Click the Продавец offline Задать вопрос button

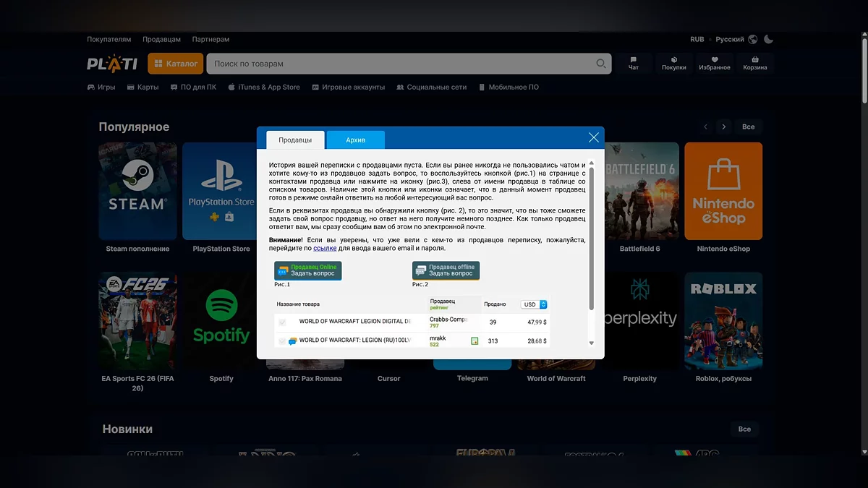click(x=446, y=270)
